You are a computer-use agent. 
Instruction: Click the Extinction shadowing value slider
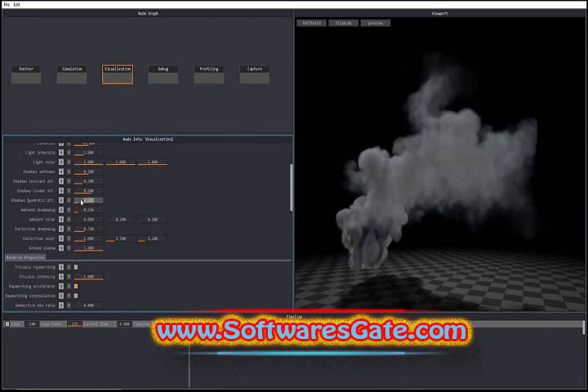[x=88, y=229]
